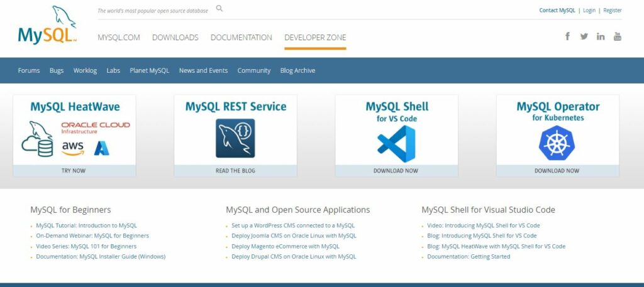Click the MySQL Shell for VS Code title
Screen dimensions: 644x287
(397, 112)
